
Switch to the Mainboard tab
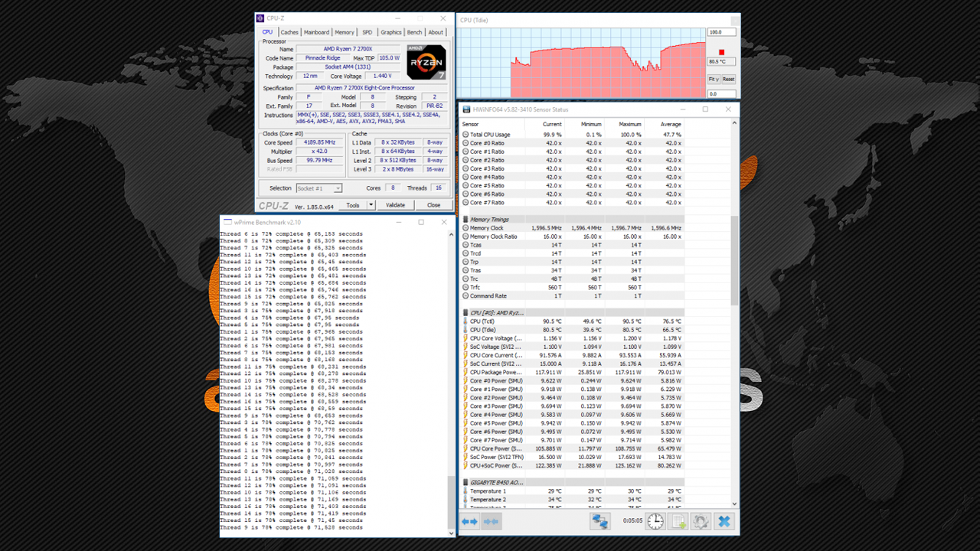pyautogui.click(x=316, y=32)
